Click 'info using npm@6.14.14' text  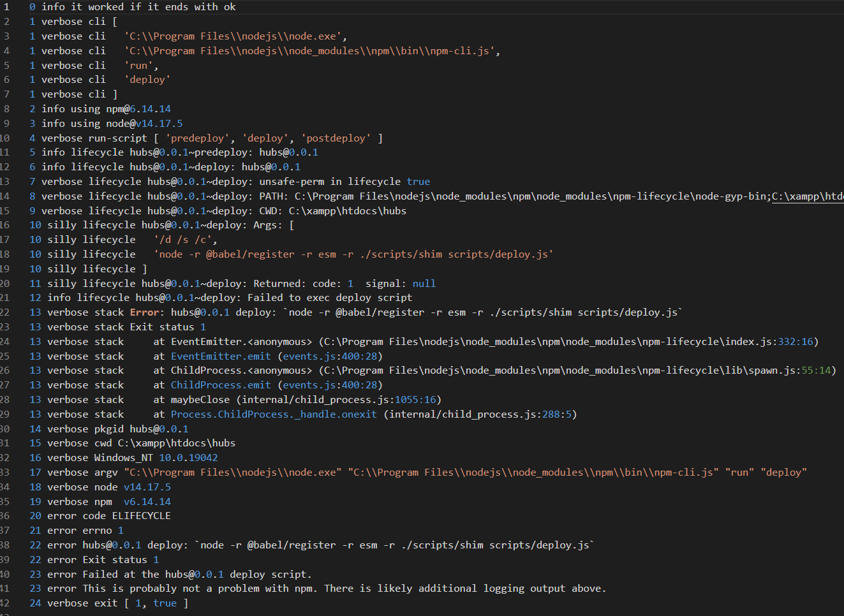[106, 109]
